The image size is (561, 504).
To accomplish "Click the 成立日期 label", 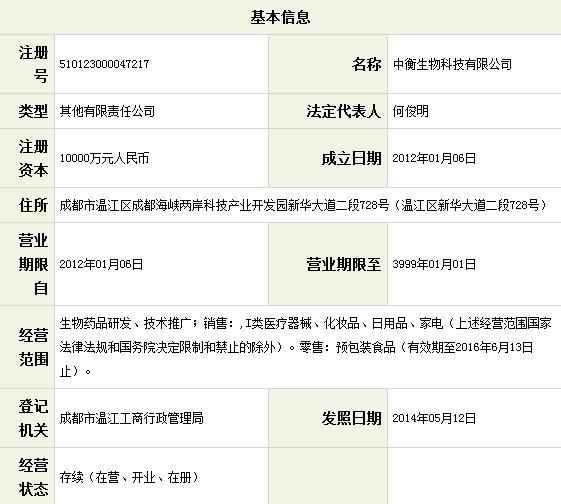I will [x=351, y=158].
